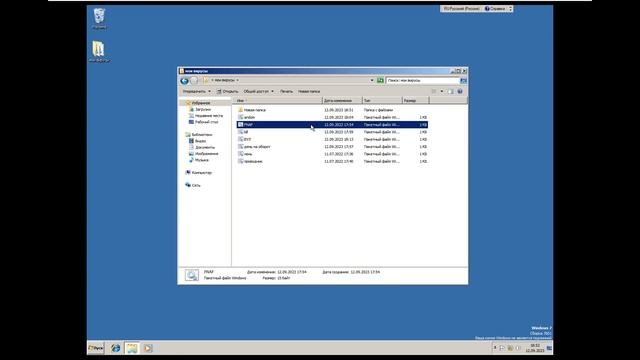Launch Windows Media Player from the taskbar
Image resolution: width=640 pixels, height=360 pixels.
coord(148,348)
